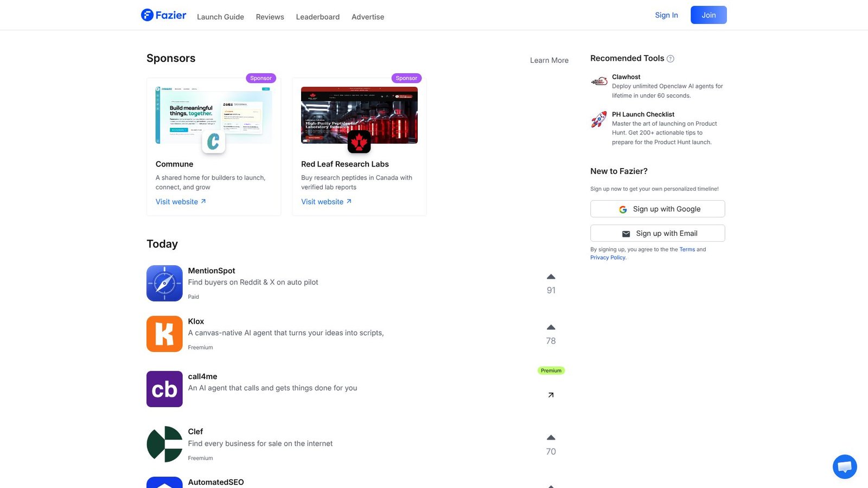Click the Premium badge on call4me
Screen dimensions: 868x488
point(551,371)
